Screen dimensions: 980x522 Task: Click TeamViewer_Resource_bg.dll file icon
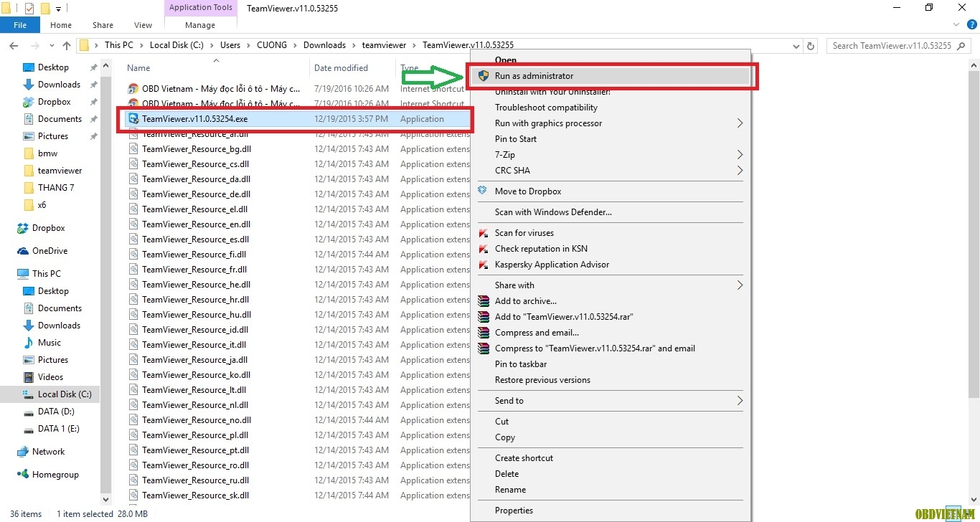click(133, 149)
